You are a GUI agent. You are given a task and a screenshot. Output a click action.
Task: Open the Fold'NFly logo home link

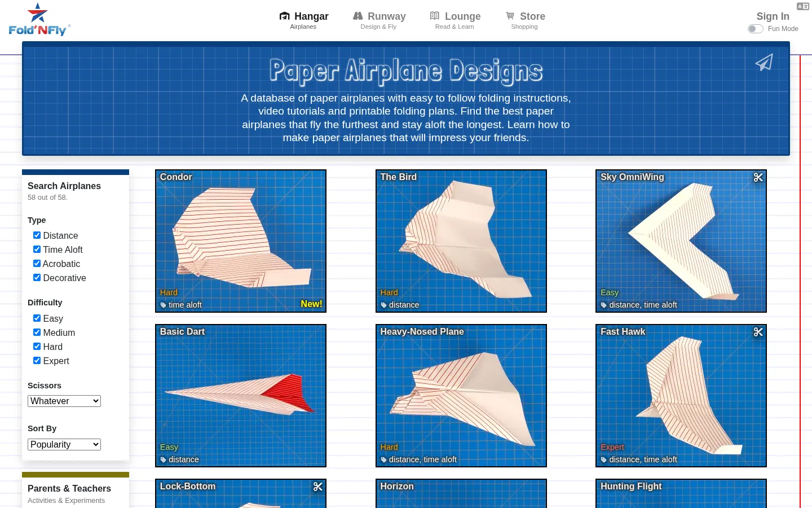[x=39, y=20]
